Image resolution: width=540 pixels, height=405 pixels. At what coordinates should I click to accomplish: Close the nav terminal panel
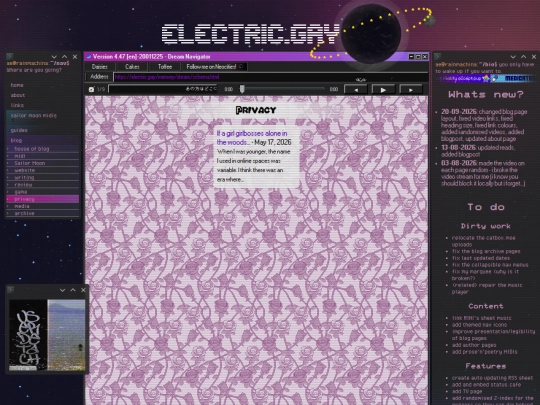click(75, 57)
